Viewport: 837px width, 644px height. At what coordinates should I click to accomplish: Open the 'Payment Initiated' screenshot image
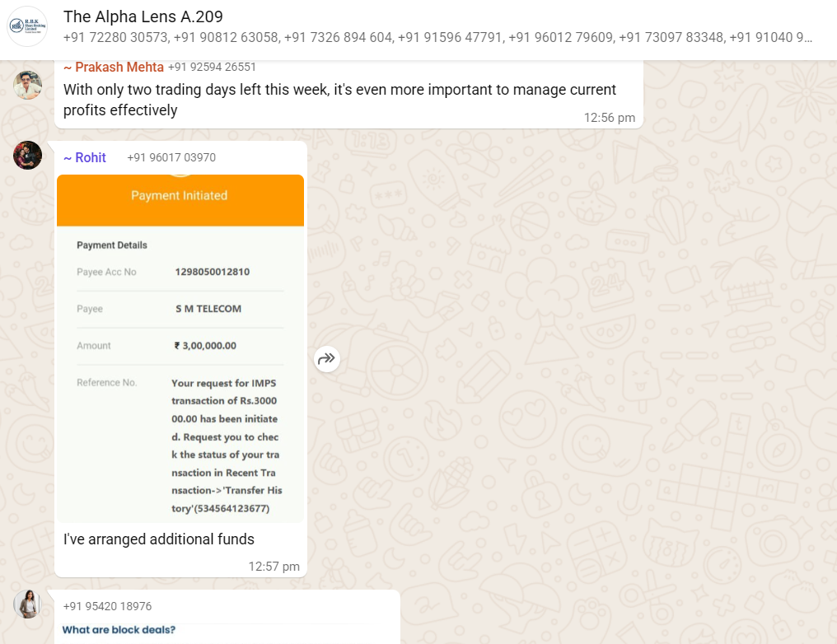tap(180, 346)
